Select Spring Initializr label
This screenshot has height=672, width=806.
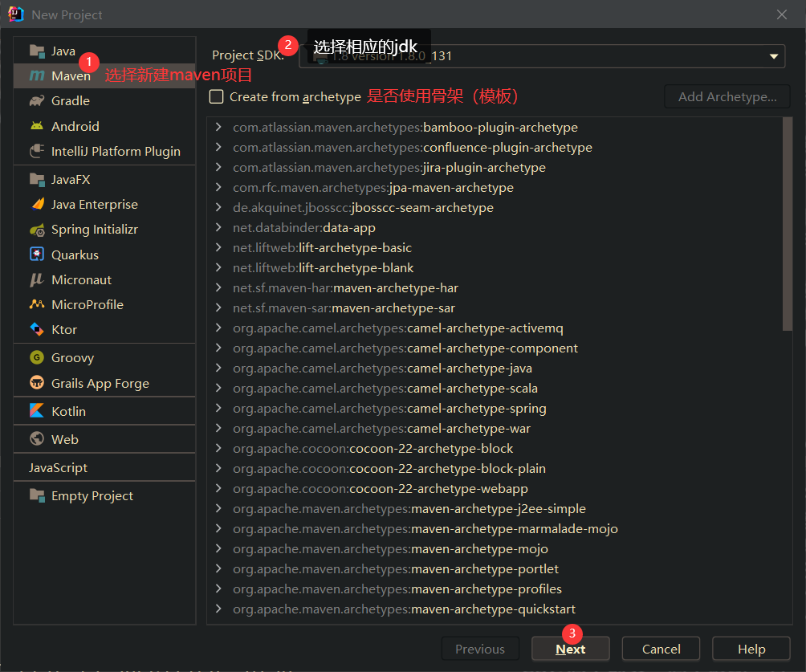95,230
